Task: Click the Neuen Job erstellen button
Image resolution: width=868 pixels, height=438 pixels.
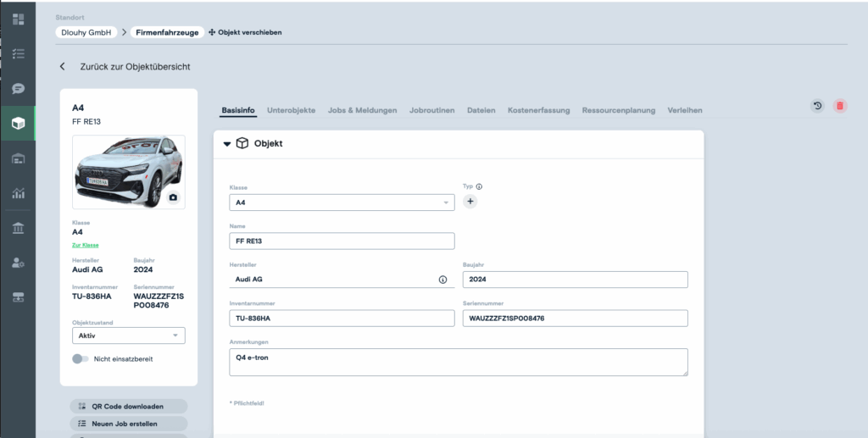Action: (128, 424)
